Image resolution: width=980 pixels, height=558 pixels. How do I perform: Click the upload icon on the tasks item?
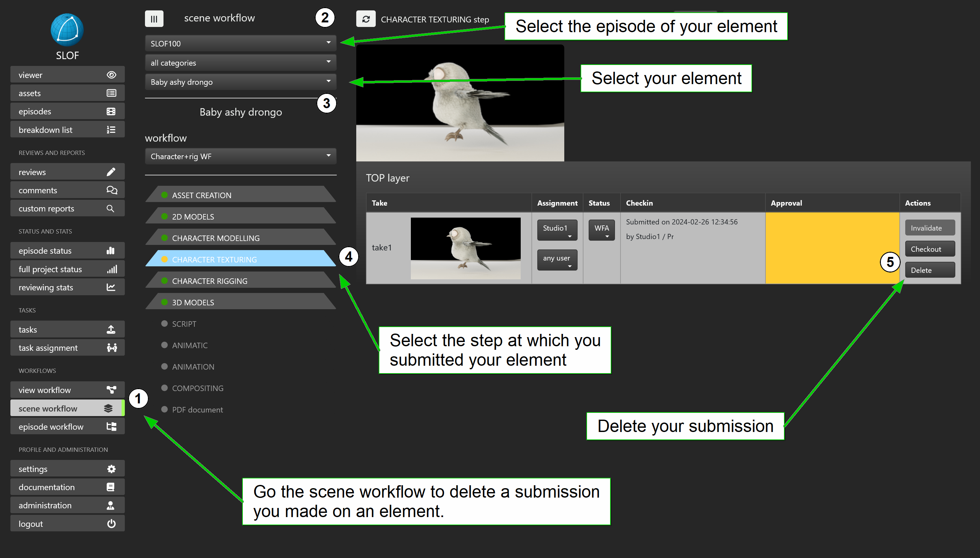pos(111,330)
